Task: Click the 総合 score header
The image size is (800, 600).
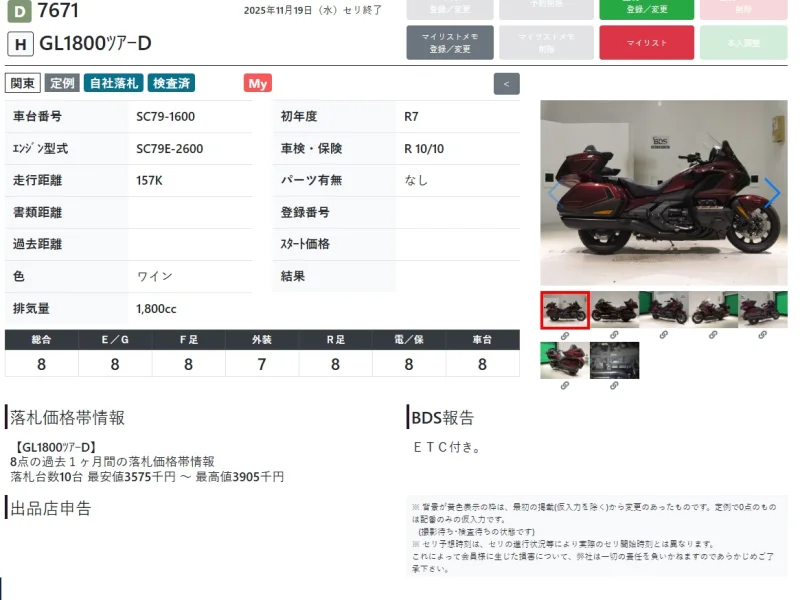Action: point(41,340)
